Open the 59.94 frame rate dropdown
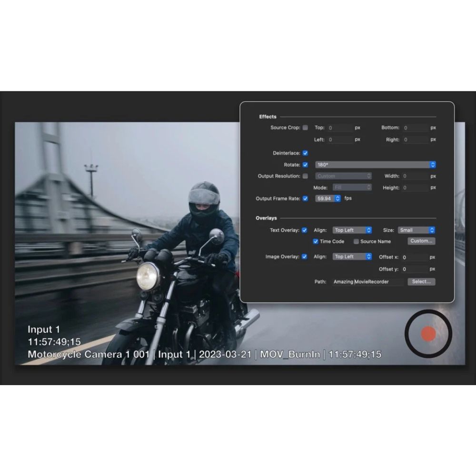Screen dimensions: 476x476 (x=328, y=198)
